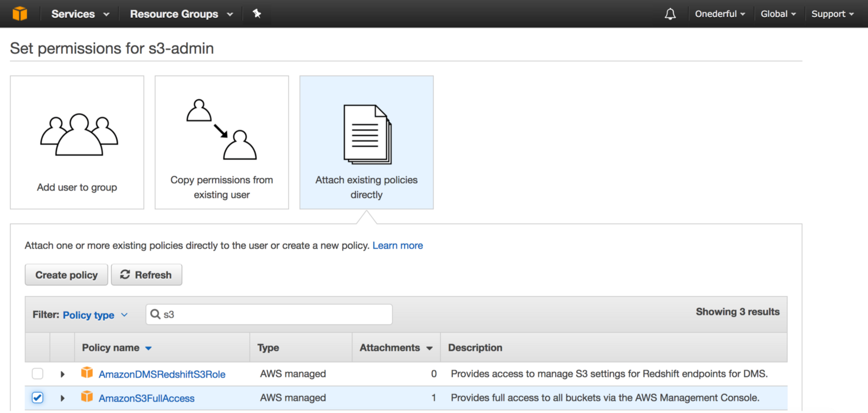This screenshot has width=868, height=413.
Task: Check the AmazonDMSRedshiftS3Role checkbox
Action: (37, 373)
